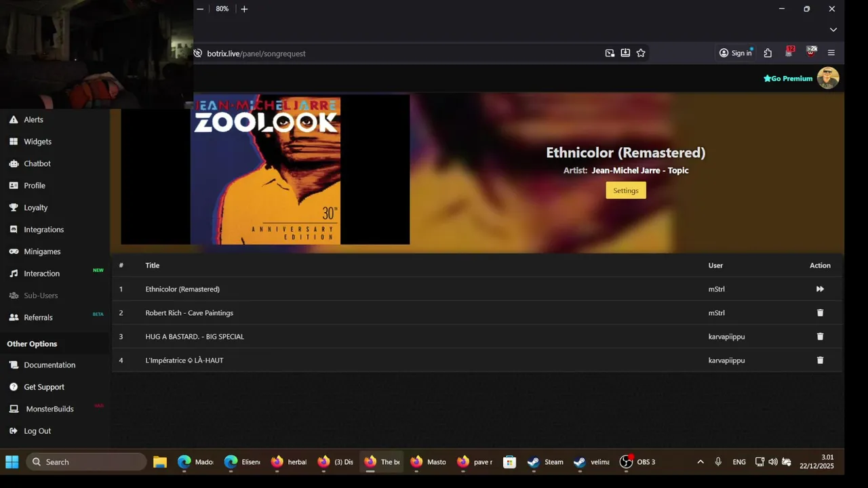Open the Widgets sidebar section

click(37, 142)
